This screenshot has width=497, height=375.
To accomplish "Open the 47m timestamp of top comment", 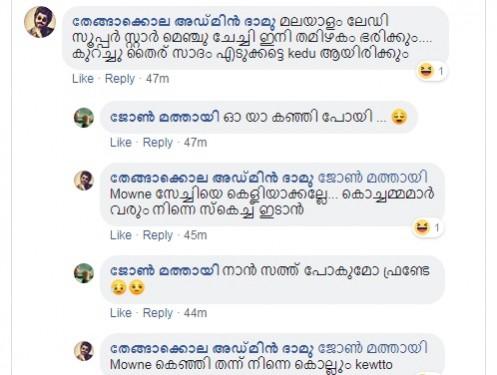I will point(157,79).
